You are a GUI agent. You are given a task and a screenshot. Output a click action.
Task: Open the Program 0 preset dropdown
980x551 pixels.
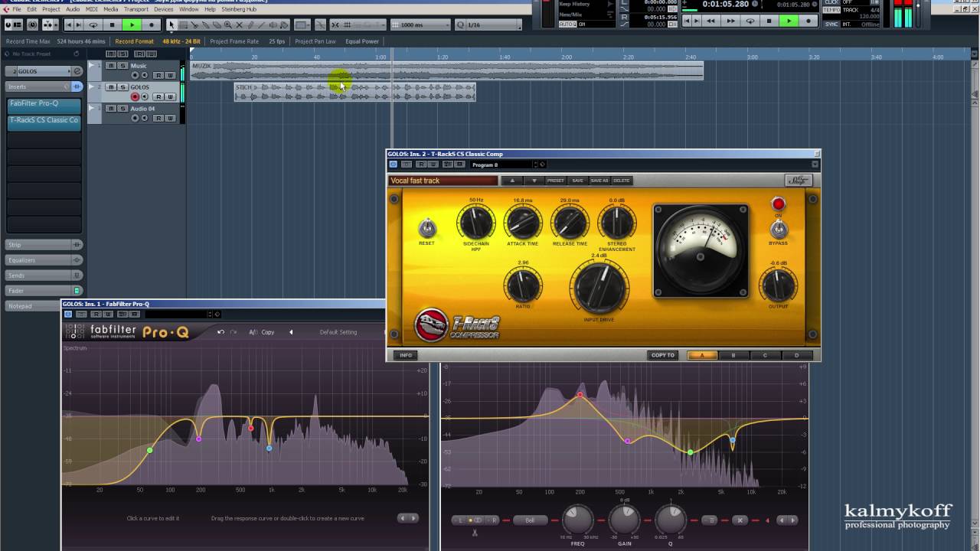(x=502, y=165)
